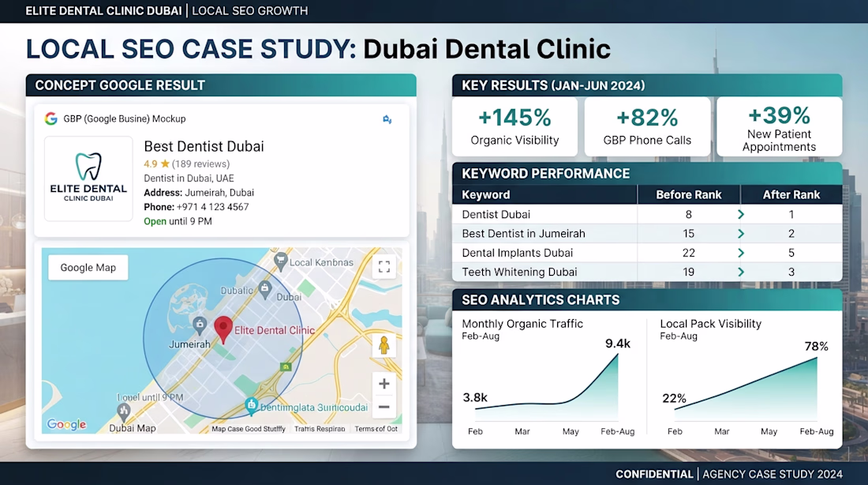Image resolution: width=868 pixels, height=485 pixels.
Task: Click the +82% GBP Phone Calls card
Action: pyautogui.click(x=647, y=127)
